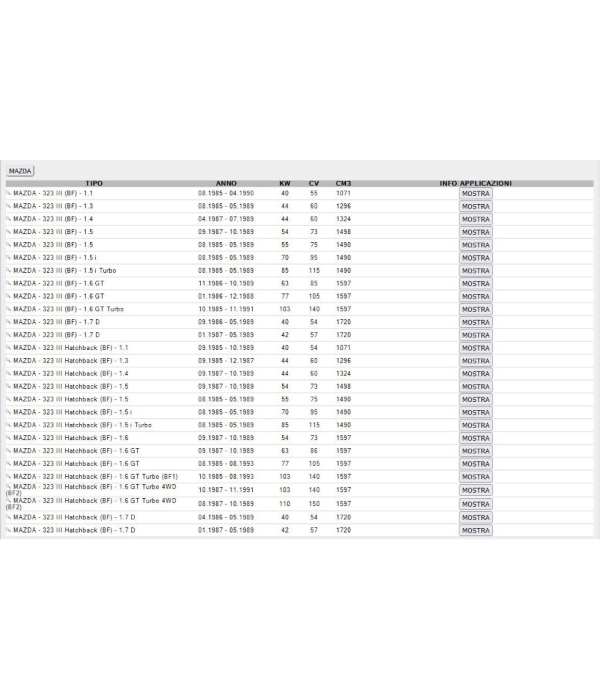Click magnifier icon for Hatchback 1.6 GT 63 kW
This screenshot has height=700, width=600.
[x=8, y=451]
